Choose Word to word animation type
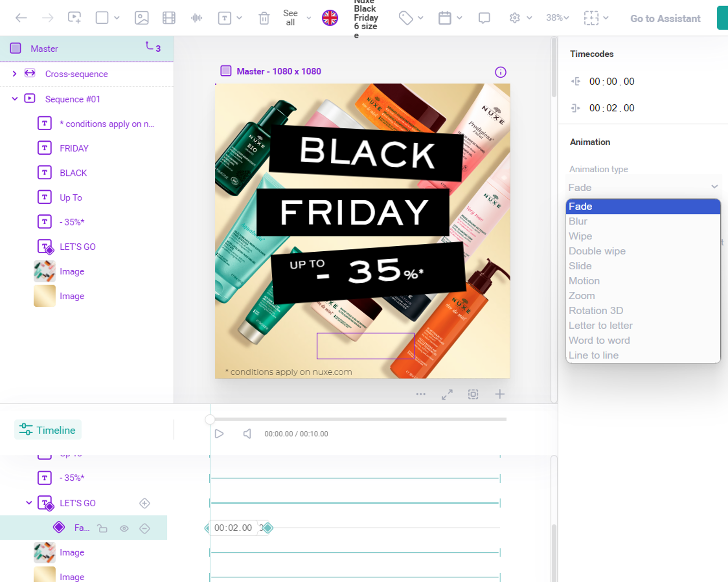This screenshot has height=582, width=728. click(643, 340)
